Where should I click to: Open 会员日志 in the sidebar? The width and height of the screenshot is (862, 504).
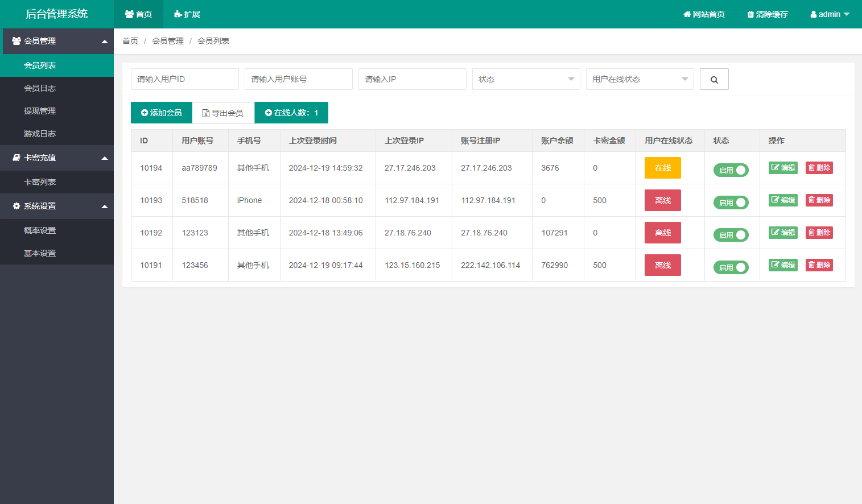(x=40, y=88)
